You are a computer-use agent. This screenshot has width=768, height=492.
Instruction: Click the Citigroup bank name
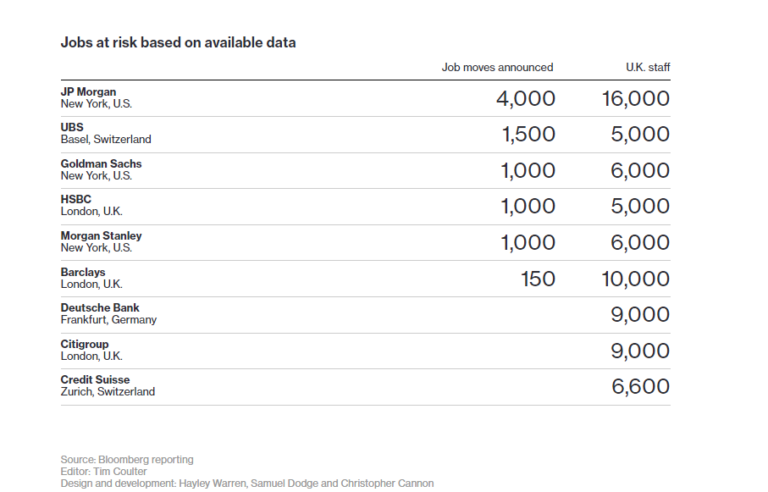(87, 344)
